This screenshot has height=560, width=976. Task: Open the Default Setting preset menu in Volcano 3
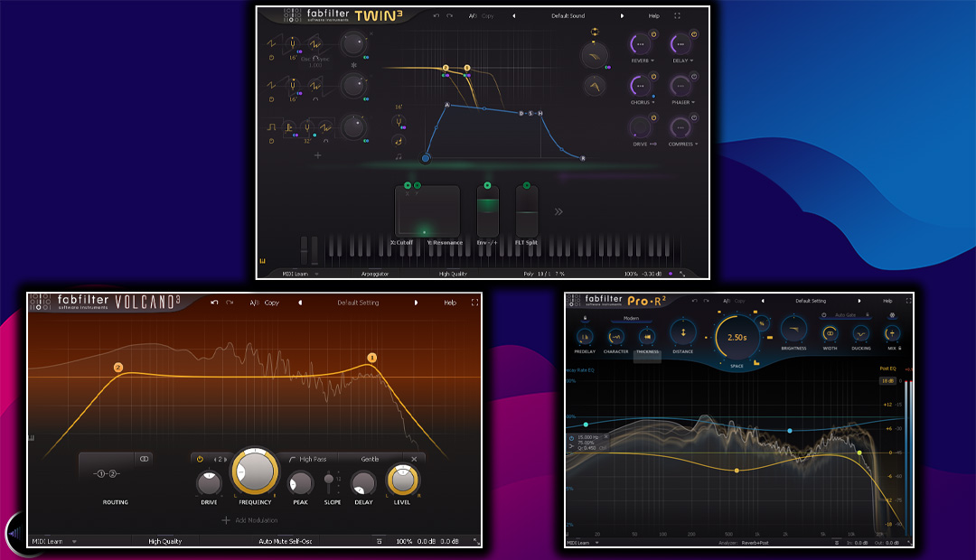(x=358, y=303)
